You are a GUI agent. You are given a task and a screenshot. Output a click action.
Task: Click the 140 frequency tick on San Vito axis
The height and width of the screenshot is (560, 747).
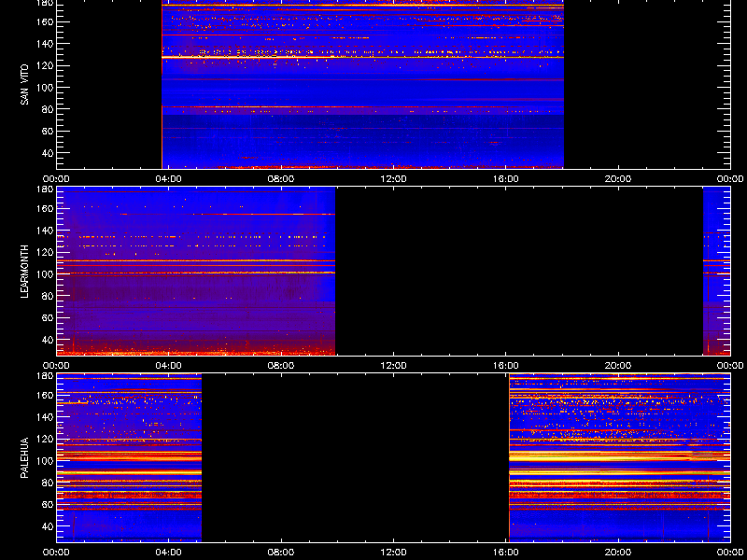click(46, 44)
